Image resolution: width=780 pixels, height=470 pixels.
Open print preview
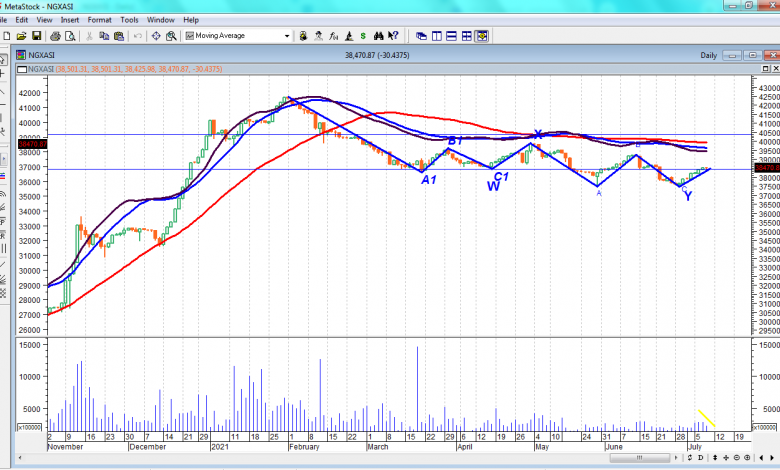[x=70, y=36]
